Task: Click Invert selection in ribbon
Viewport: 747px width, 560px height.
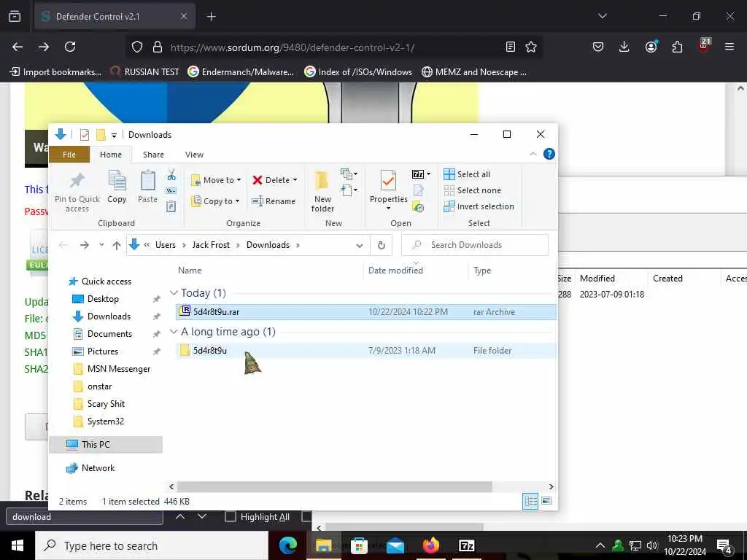Action: pos(479,206)
